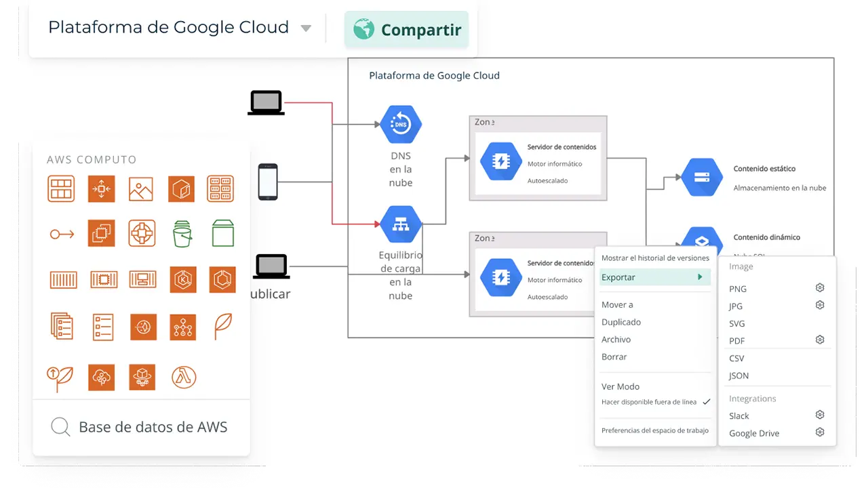This screenshot has width=868, height=488.
Task: Select the Contenido dinámico label
Action: click(x=766, y=238)
